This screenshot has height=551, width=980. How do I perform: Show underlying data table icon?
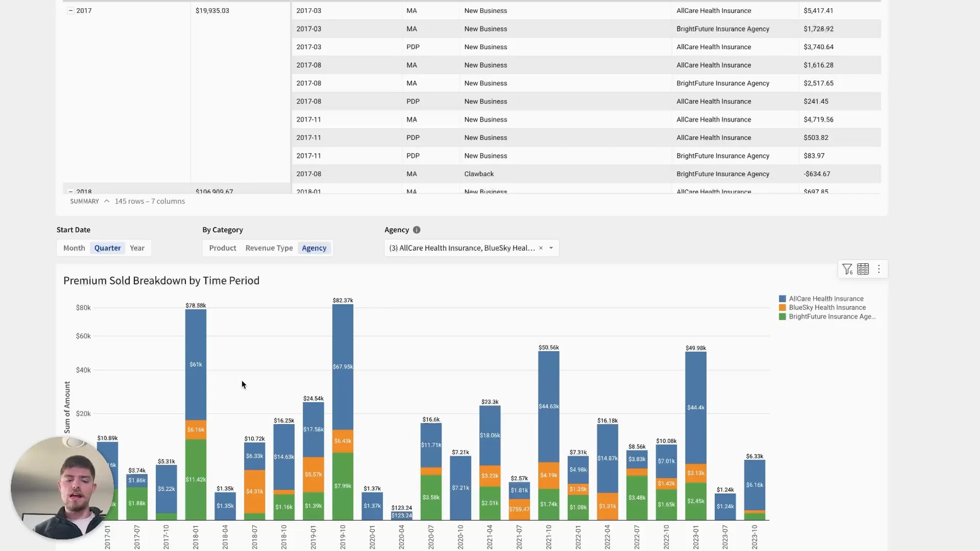[x=863, y=269]
